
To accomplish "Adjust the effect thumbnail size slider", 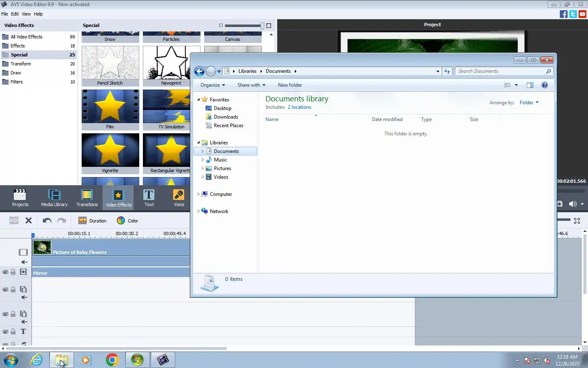I will (262, 26).
